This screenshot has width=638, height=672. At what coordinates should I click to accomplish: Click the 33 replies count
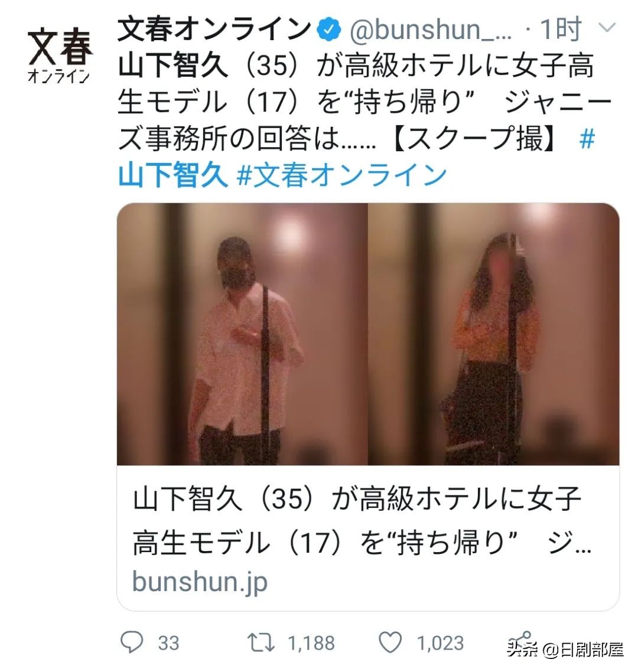point(168,643)
